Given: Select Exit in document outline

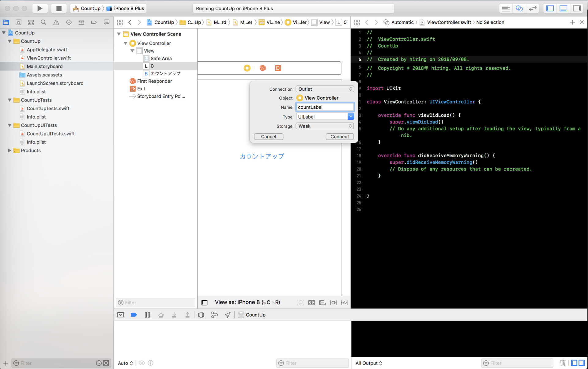Looking at the screenshot, I should coord(141,89).
